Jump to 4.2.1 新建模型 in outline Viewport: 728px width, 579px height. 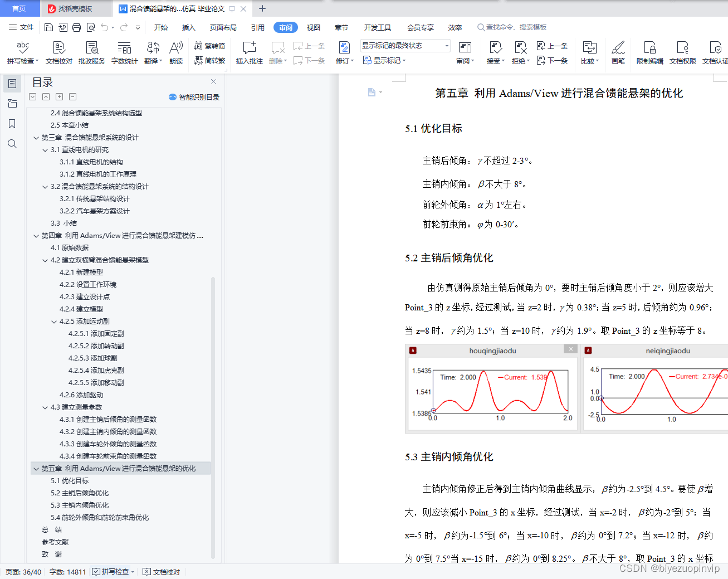point(81,273)
